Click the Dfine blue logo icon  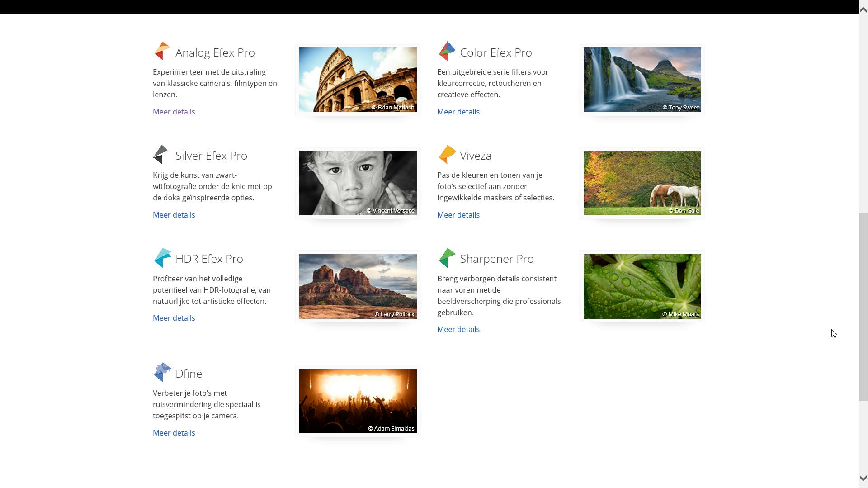click(x=162, y=373)
